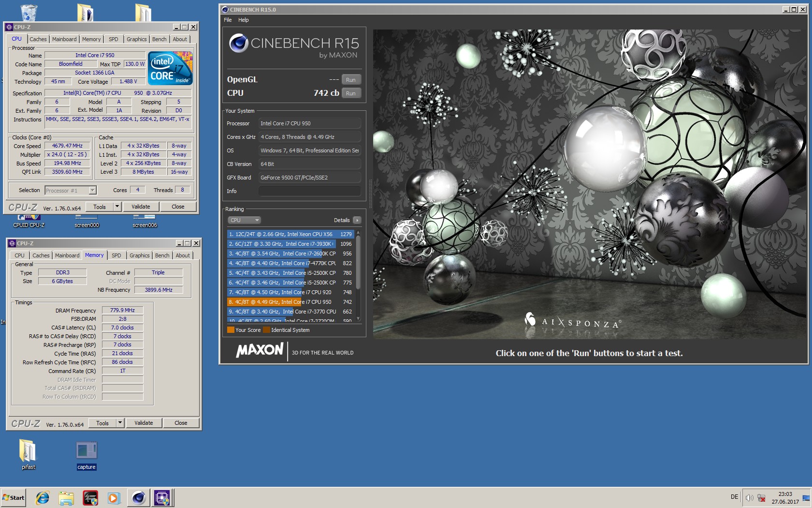Run the OpenGL benchmark

pyautogui.click(x=351, y=80)
